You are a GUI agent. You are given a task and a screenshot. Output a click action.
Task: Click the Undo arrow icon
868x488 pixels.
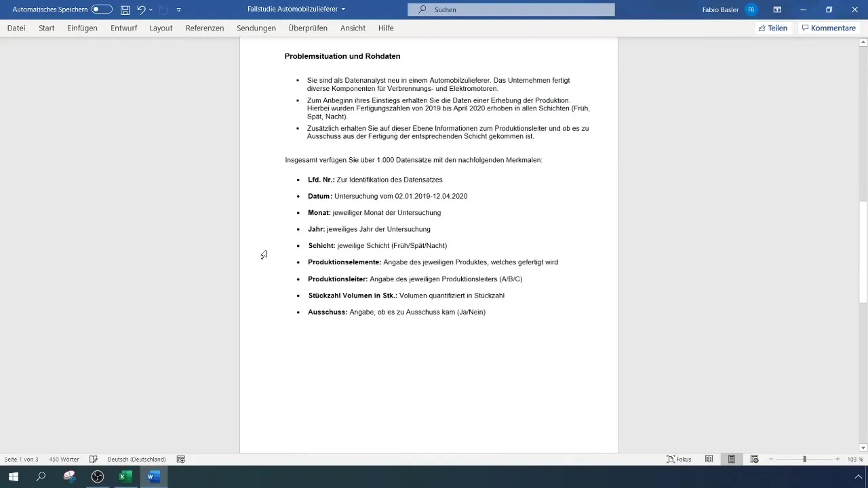[141, 9]
